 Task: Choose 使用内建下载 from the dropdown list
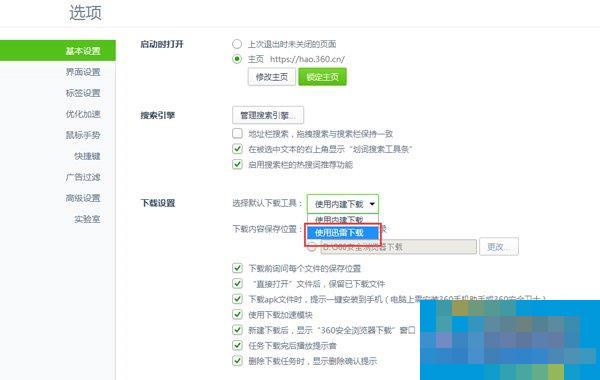[x=339, y=220]
